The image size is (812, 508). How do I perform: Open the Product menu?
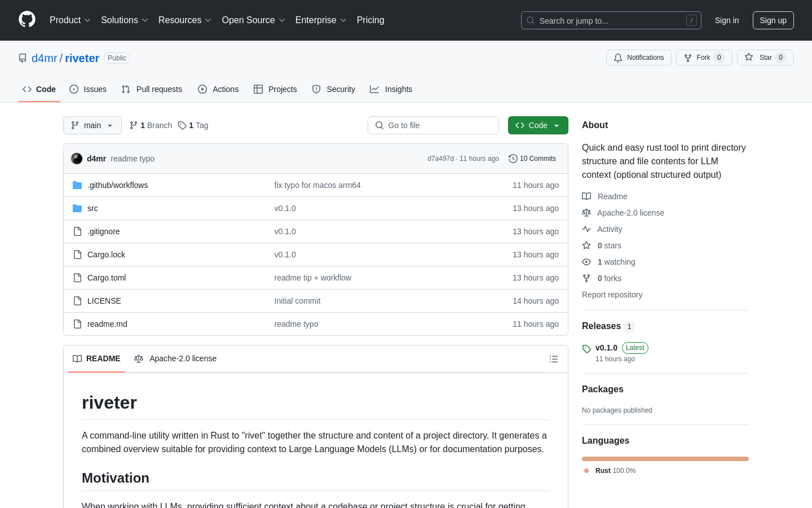click(70, 20)
